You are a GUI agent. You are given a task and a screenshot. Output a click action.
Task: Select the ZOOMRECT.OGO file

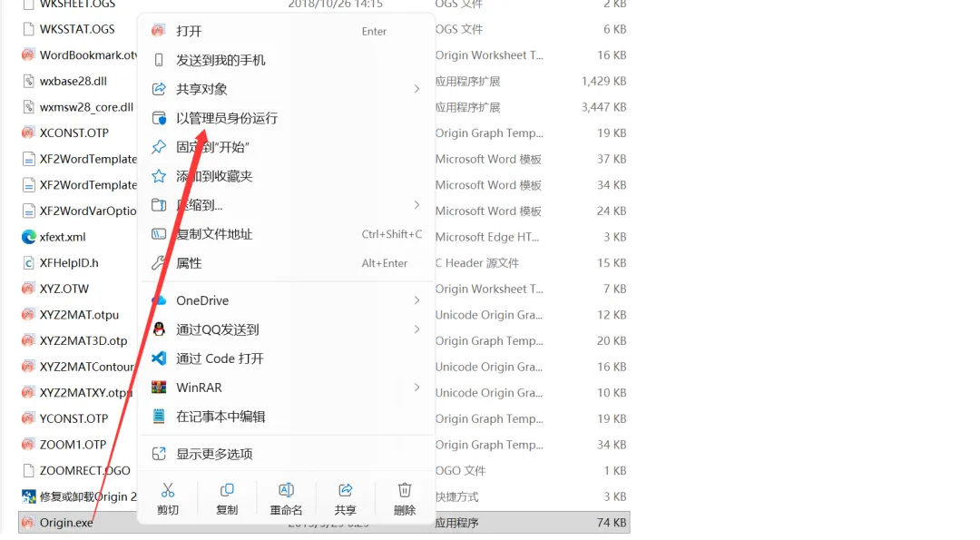pos(85,471)
